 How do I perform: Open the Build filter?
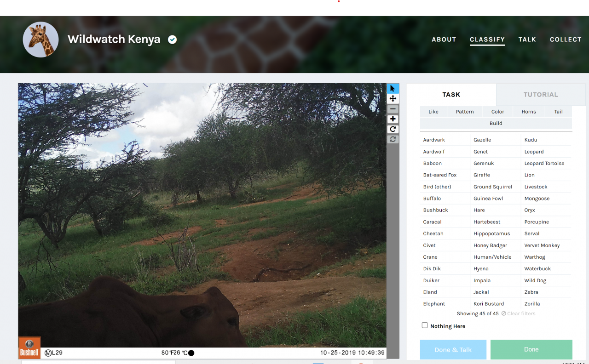coord(496,123)
